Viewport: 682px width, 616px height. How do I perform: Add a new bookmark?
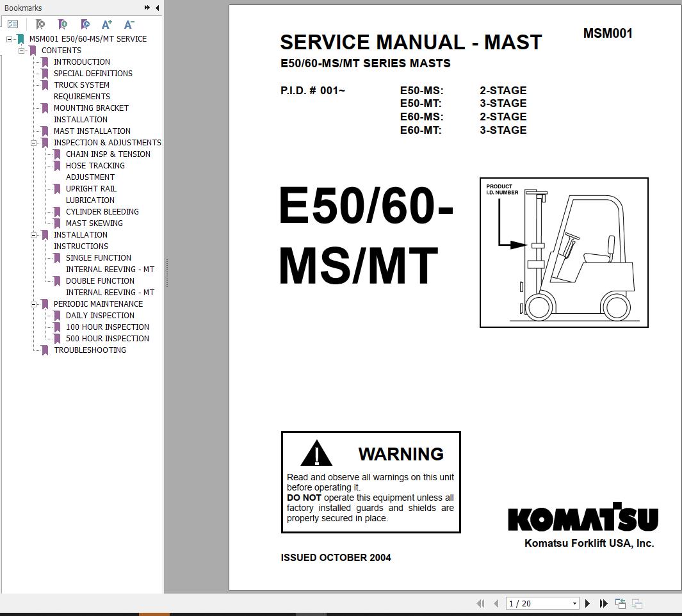[x=63, y=24]
